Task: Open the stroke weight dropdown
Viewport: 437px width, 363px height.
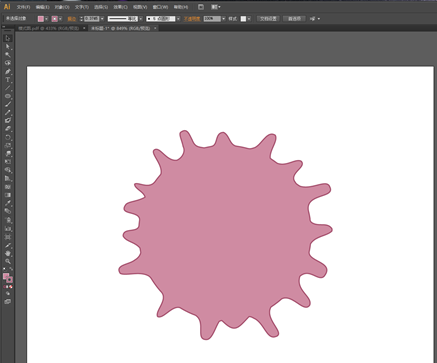Action: (x=102, y=19)
